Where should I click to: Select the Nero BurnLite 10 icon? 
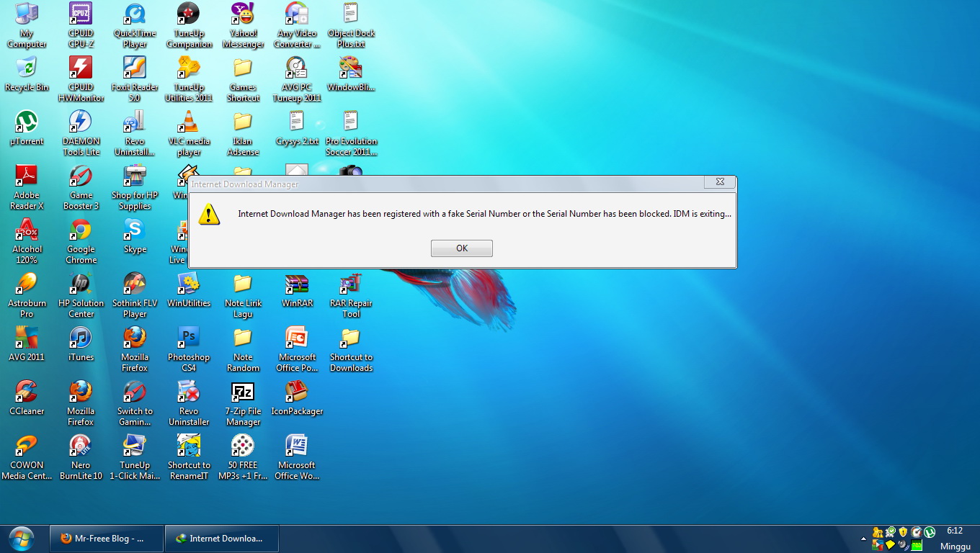(81, 457)
